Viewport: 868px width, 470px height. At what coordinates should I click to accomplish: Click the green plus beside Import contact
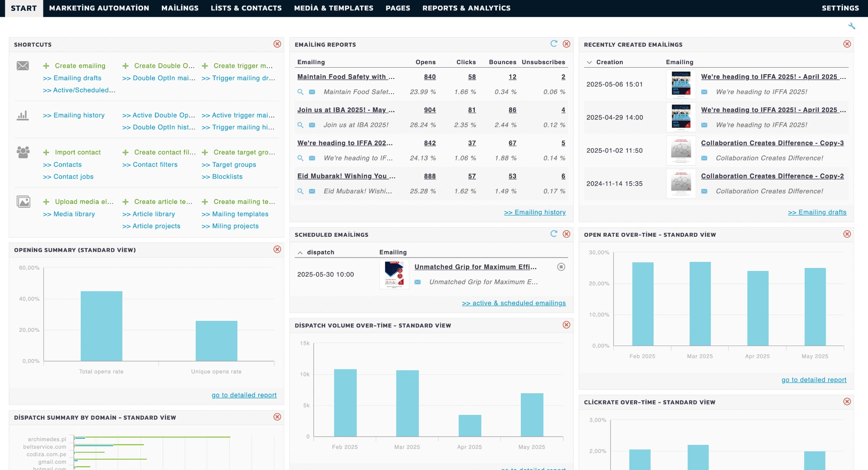coord(46,152)
